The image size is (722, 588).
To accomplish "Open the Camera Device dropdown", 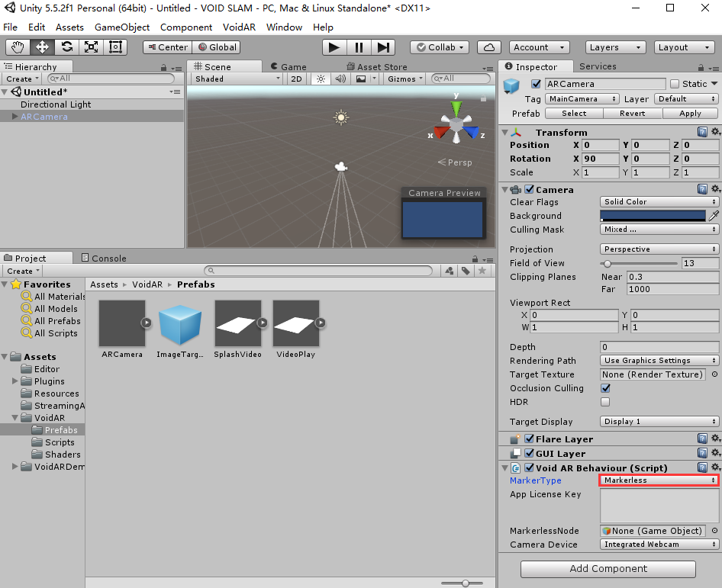I will coord(659,545).
